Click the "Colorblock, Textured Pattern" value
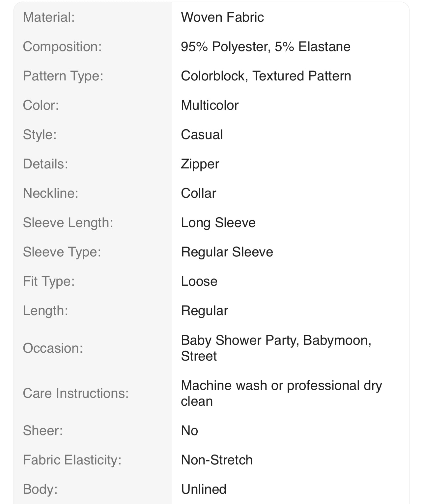The width and height of the screenshot is (423, 504). [x=266, y=76]
